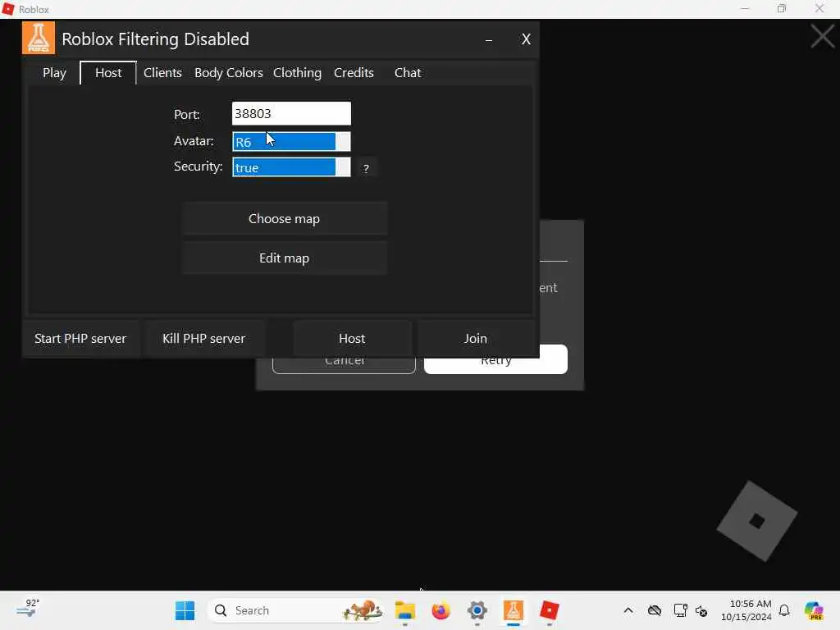Open Firefox from the taskbar
The height and width of the screenshot is (630, 840).
tap(441, 610)
